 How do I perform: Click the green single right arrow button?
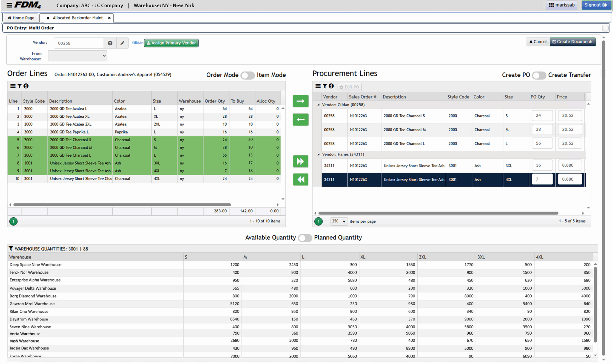click(300, 101)
